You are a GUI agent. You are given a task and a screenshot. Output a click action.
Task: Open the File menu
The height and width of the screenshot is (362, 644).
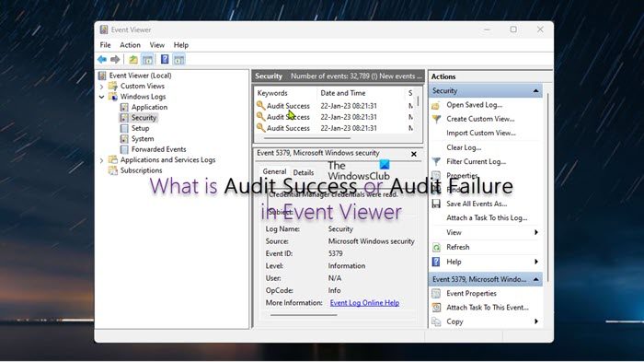(x=105, y=45)
